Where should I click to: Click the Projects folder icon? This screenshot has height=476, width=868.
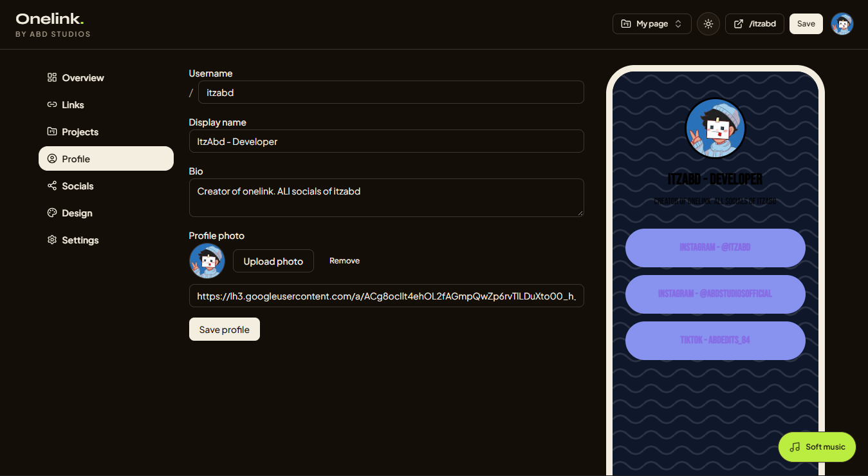click(52, 131)
